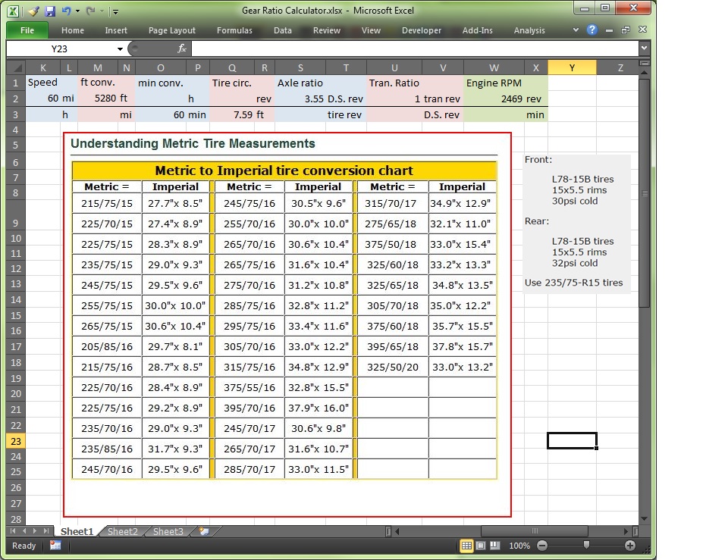Select the Sheet1 worksheet tab

click(x=77, y=531)
